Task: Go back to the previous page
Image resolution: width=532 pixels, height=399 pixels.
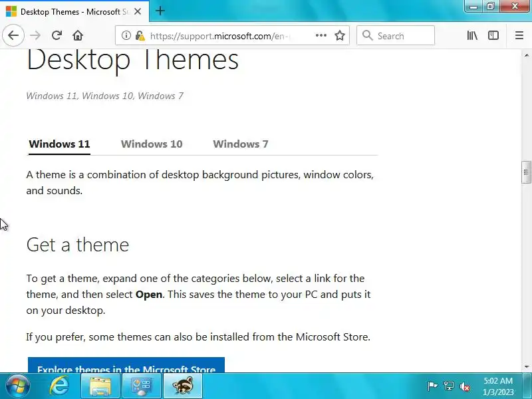Action: [13, 35]
